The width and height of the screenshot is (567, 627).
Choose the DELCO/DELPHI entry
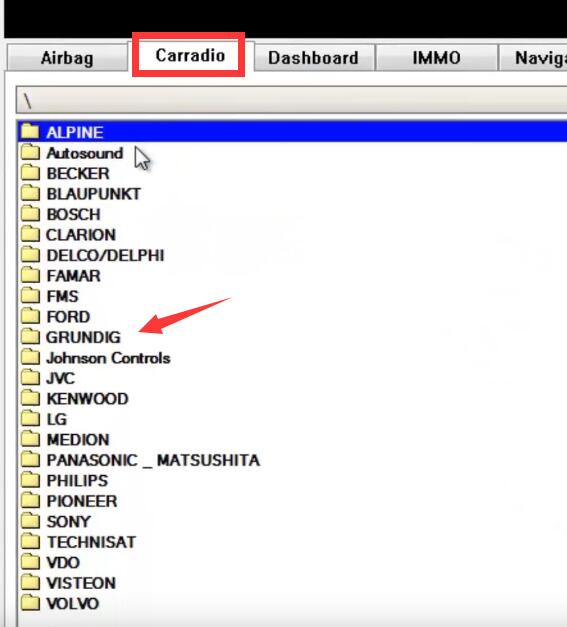pos(105,255)
